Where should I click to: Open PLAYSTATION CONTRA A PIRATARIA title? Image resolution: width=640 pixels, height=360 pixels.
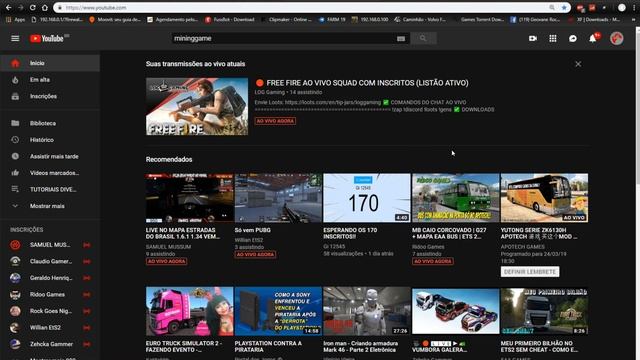tap(268, 347)
